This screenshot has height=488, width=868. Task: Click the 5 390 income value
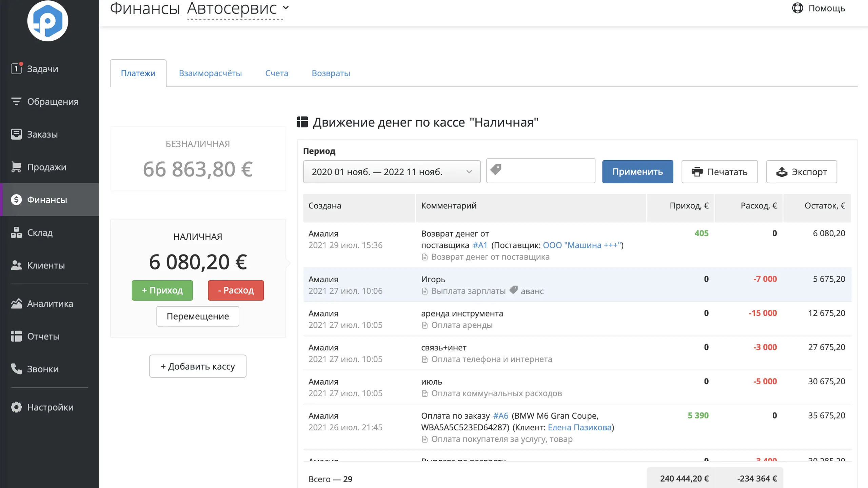(x=698, y=415)
